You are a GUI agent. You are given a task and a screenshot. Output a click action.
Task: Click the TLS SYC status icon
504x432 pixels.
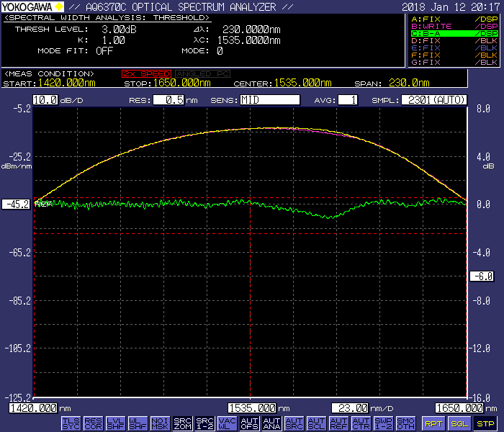click(x=71, y=423)
